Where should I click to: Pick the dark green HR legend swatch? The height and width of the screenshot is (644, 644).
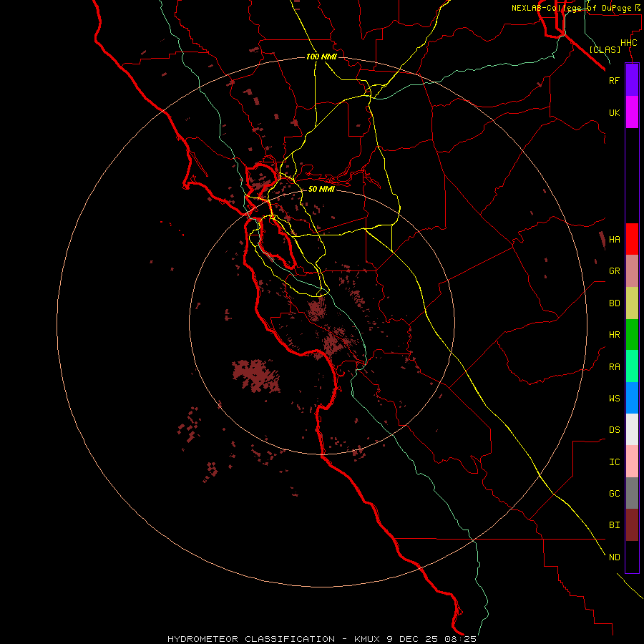click(632, 334)
